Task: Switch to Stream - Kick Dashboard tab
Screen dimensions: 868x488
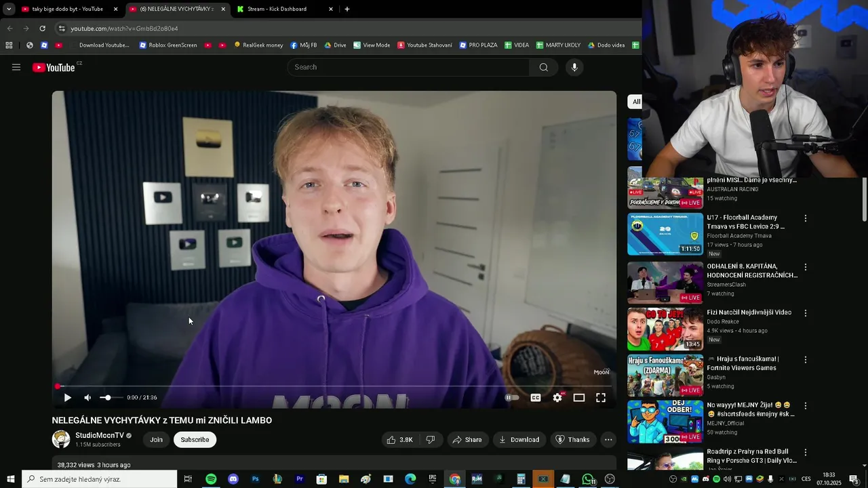Action: 285,9
